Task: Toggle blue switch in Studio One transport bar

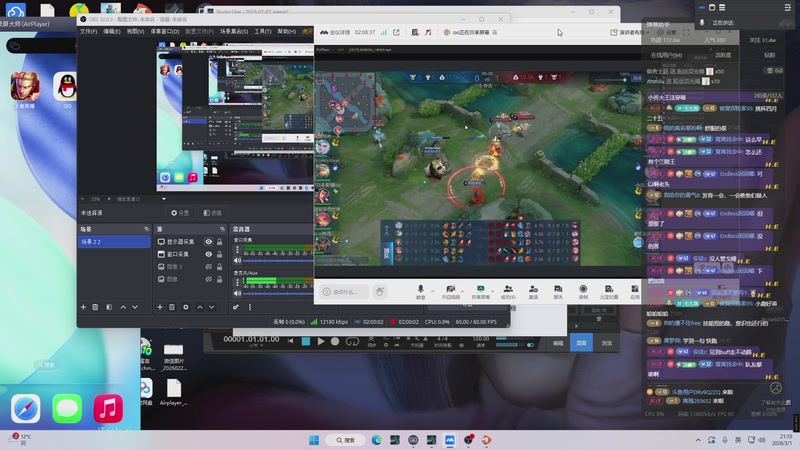Action: [531, 345]
